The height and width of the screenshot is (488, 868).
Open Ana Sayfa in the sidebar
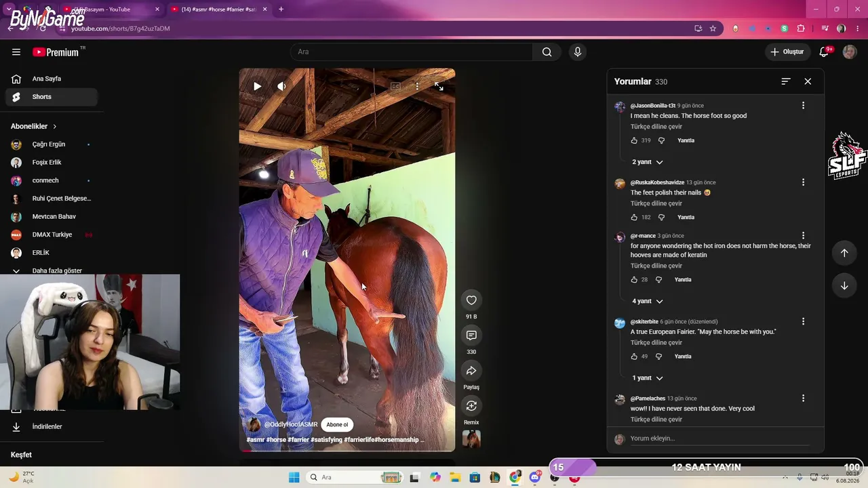pyautogui.click(x=52, y=79)
